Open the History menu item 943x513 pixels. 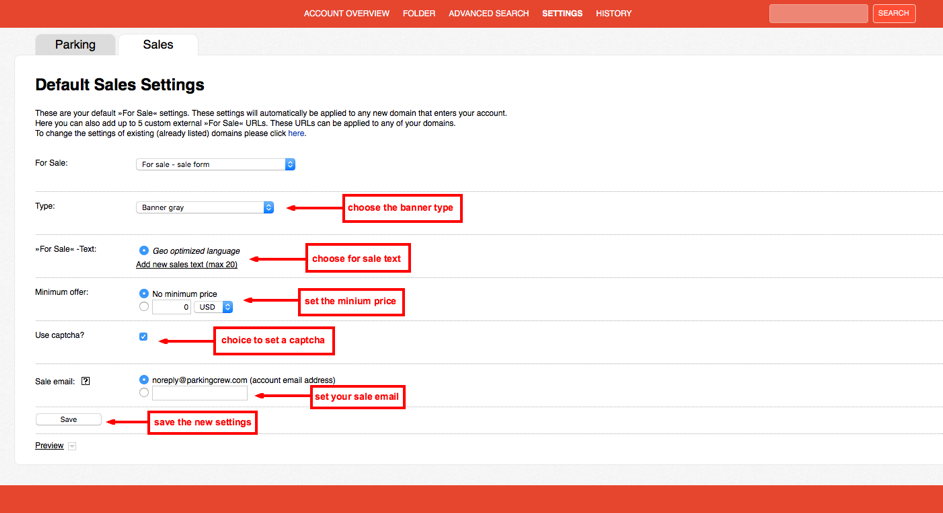[x=613, y=14]
